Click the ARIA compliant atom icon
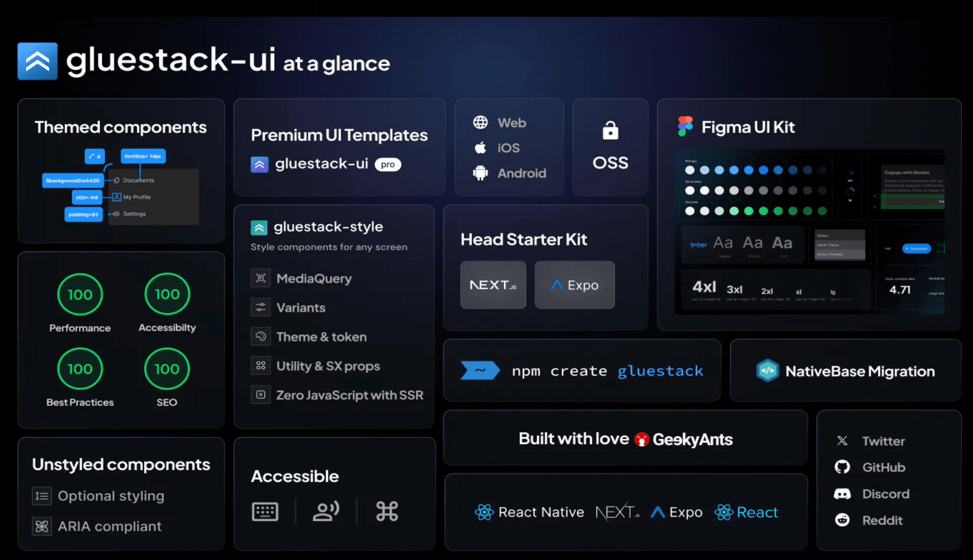Viewport: 973px width, 560px height. 42,526
